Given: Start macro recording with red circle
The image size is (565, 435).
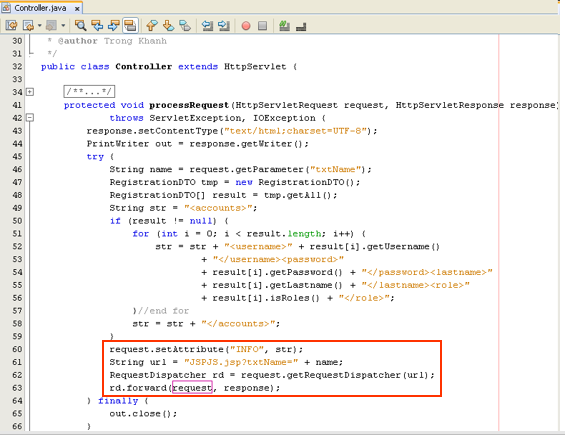Looking at the screenshot, I should tap(246, 26).
